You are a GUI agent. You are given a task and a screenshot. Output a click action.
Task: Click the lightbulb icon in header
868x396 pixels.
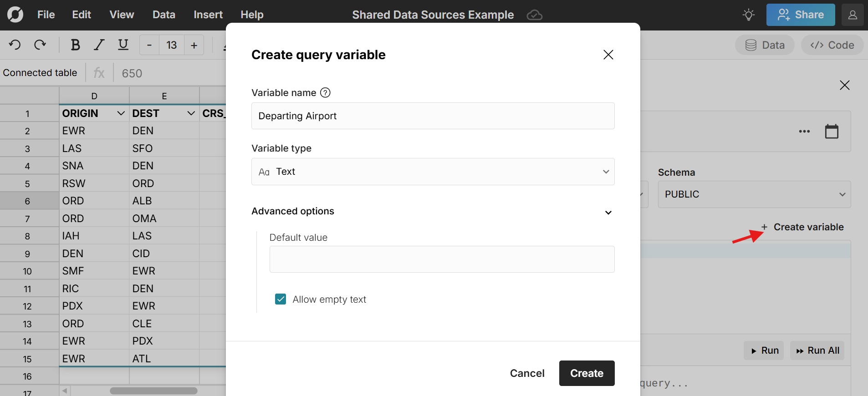pyautogui.click(x=748, y=15)
